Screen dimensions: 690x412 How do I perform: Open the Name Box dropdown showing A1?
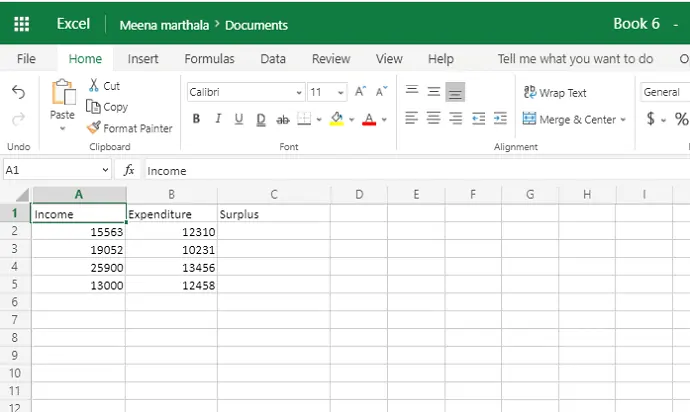pyautogui.click(x=105, y=170)
